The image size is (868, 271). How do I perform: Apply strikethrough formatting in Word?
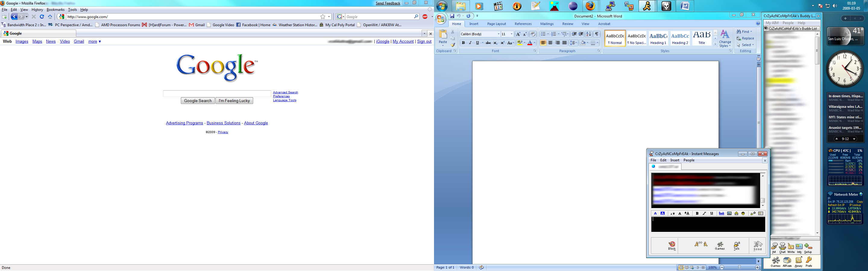coord(488,43)
